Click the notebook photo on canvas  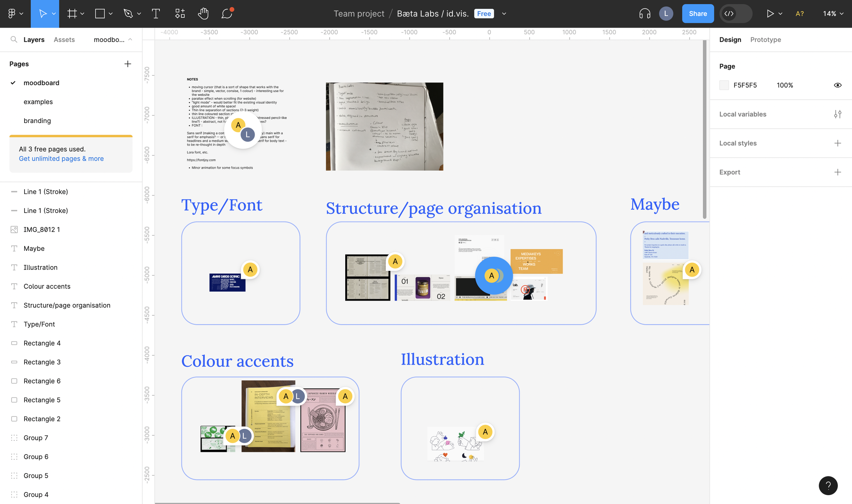[x=384, y=126]
